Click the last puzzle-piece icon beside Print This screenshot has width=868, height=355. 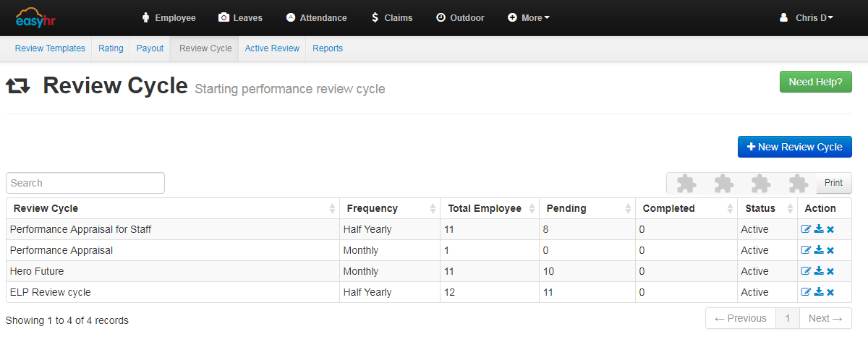click(x=798, y=184)
